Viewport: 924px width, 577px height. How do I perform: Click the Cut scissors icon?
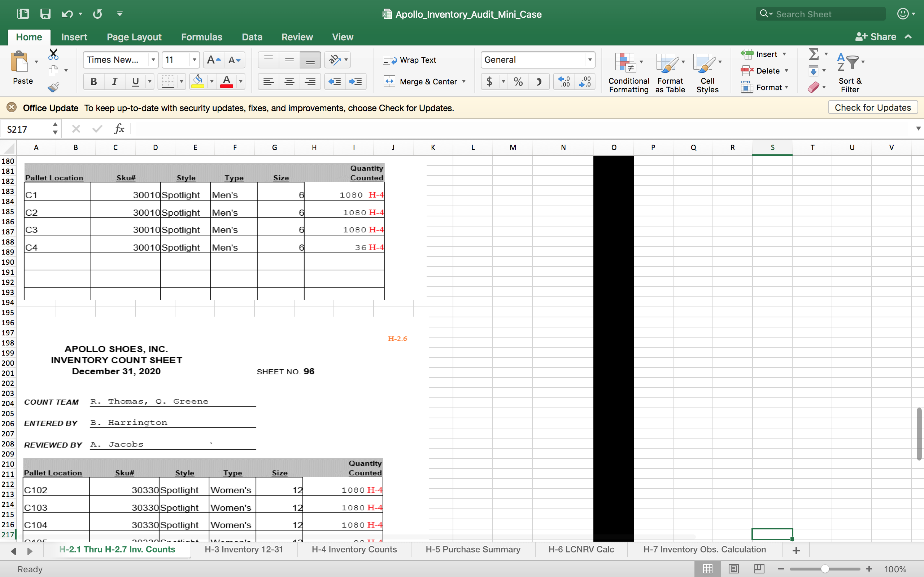(x=53, y=54)
